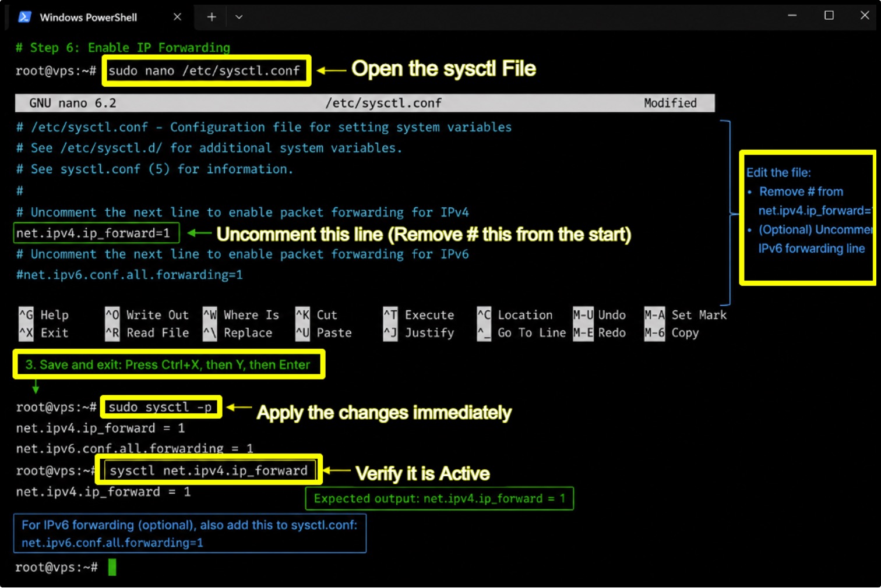Viewport: 881px width, 588px height.
Task: Minimize the terminal window
Action: (792, 16)
